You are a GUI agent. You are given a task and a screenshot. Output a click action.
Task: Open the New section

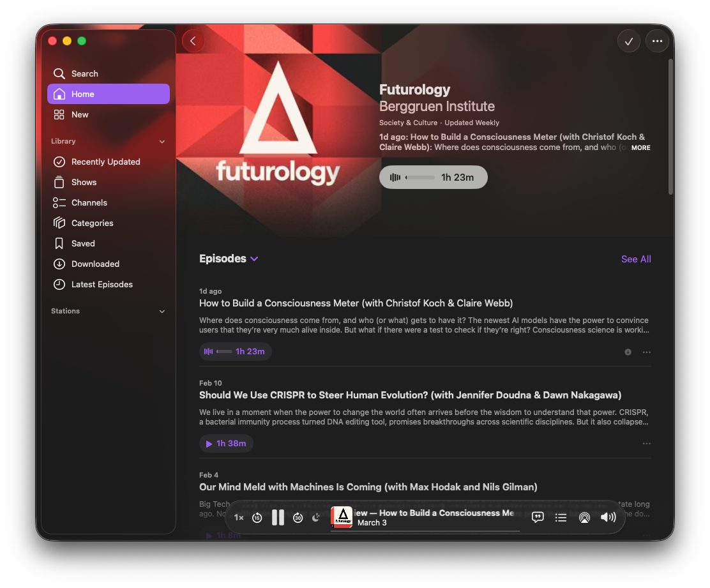coord(108,114)
